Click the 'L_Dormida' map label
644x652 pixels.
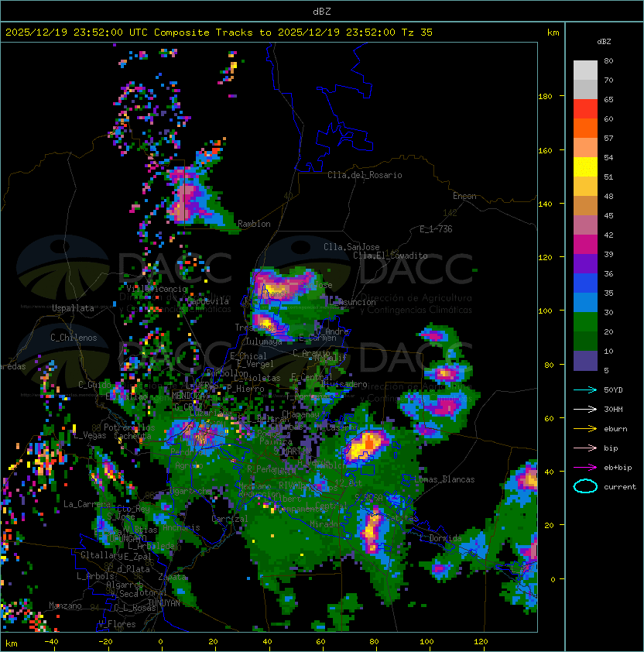tap(440, 538)
